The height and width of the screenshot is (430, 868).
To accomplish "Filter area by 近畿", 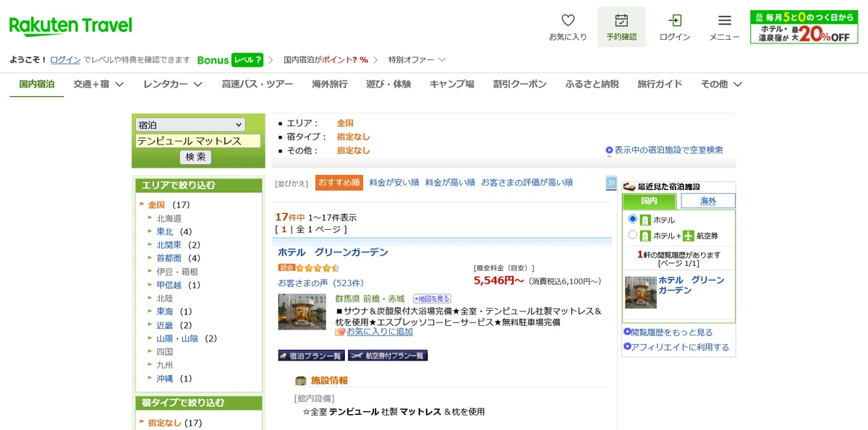I will [165, 325].
